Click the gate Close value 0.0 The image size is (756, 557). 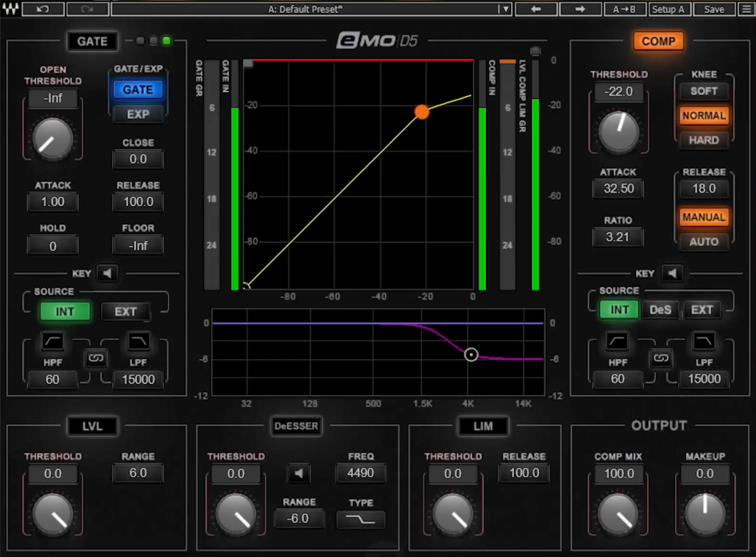(x=138, y=159)
